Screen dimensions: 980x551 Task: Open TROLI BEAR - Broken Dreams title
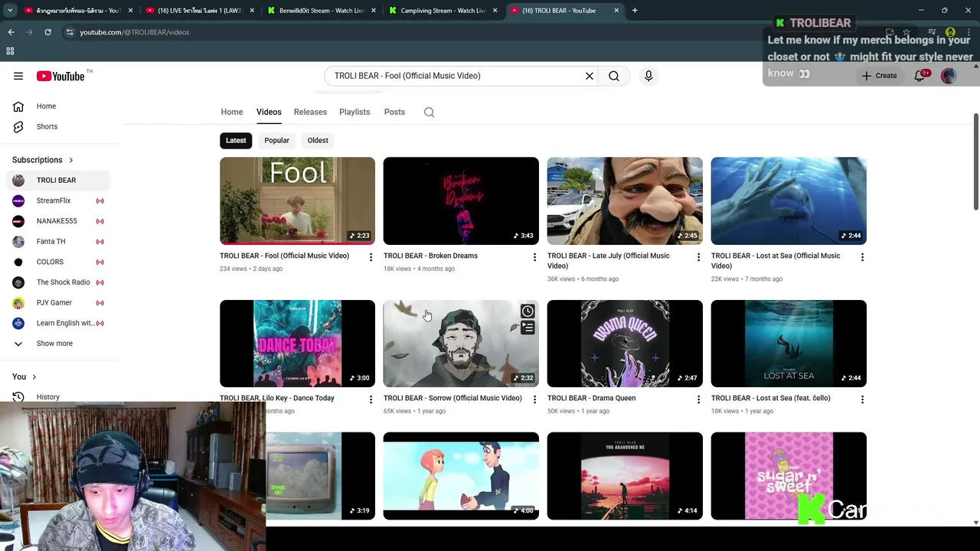click(x=430, y=256)
